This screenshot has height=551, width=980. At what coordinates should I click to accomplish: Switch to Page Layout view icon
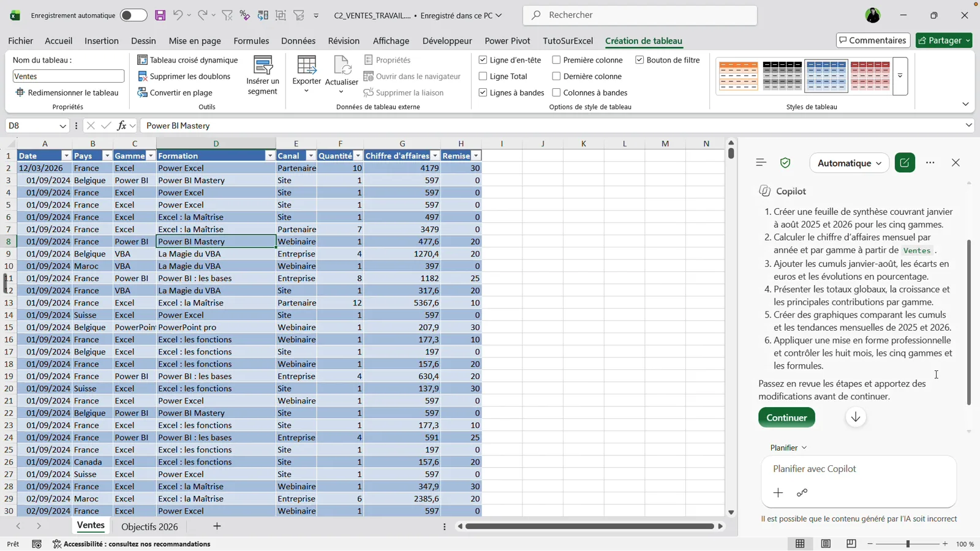[826, 544]
